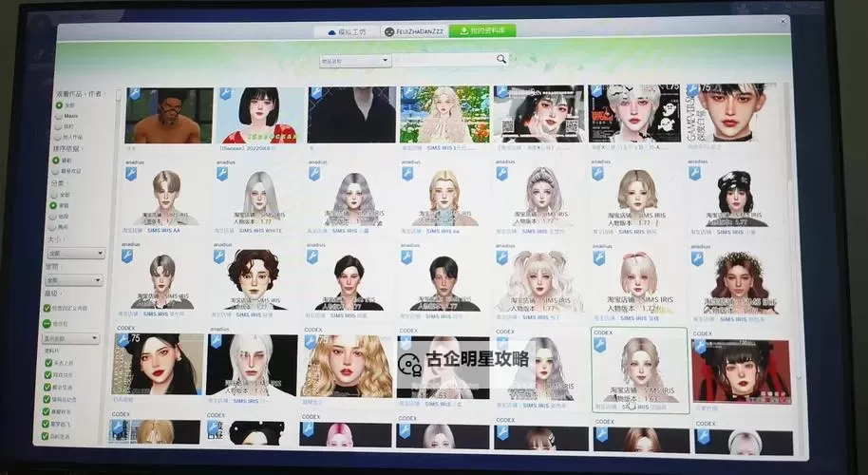Click download icon on 我的资料库 tab

point(463,31)
